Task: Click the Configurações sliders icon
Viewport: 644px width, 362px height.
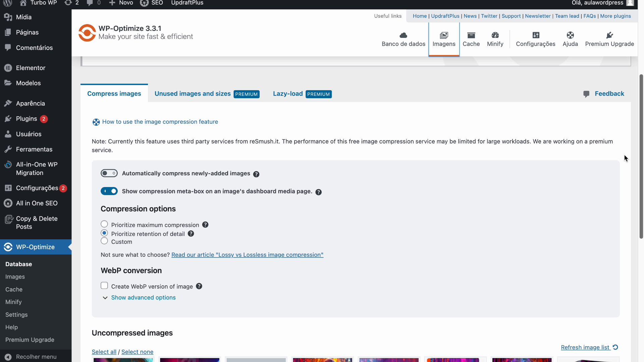Action: (535, 35)
